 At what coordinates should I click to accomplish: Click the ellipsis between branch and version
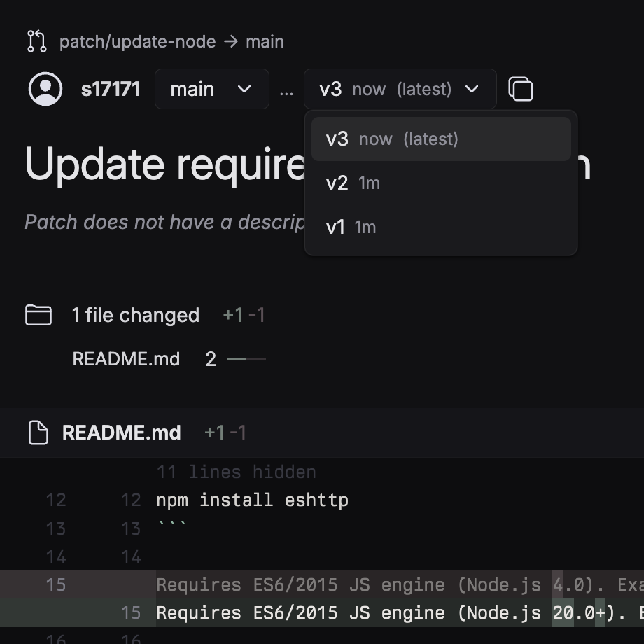pos(286,90)
